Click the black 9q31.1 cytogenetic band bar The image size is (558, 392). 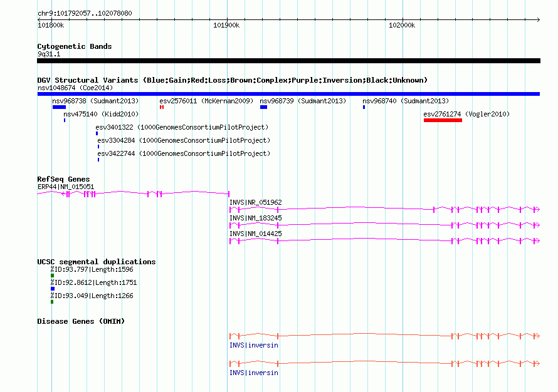pos(288,61)
